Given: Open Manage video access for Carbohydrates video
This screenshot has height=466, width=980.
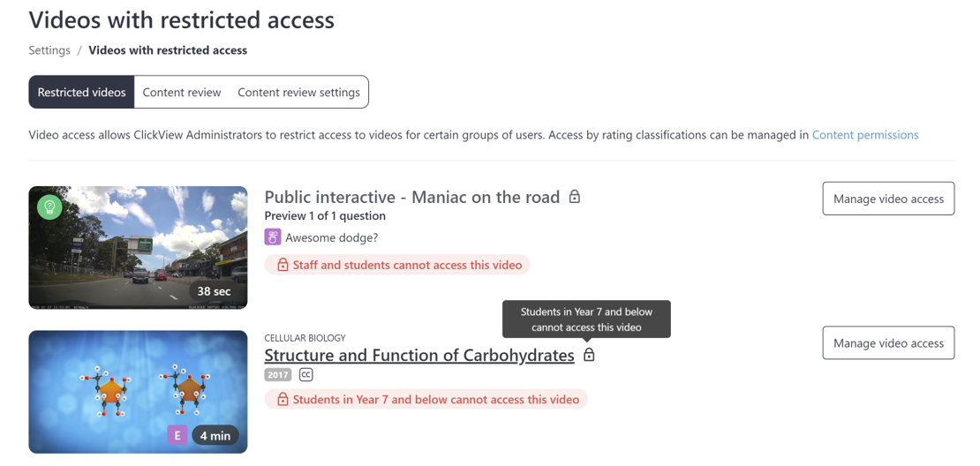Looking at the screenshot, I should click(x=888, y=343).
